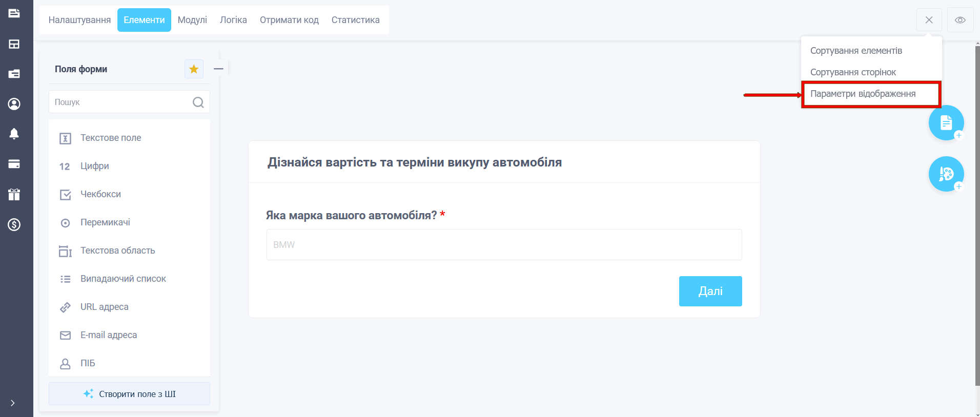Click the gift icon in sidebar
This screenshot has height=417, width=980.
14,194
